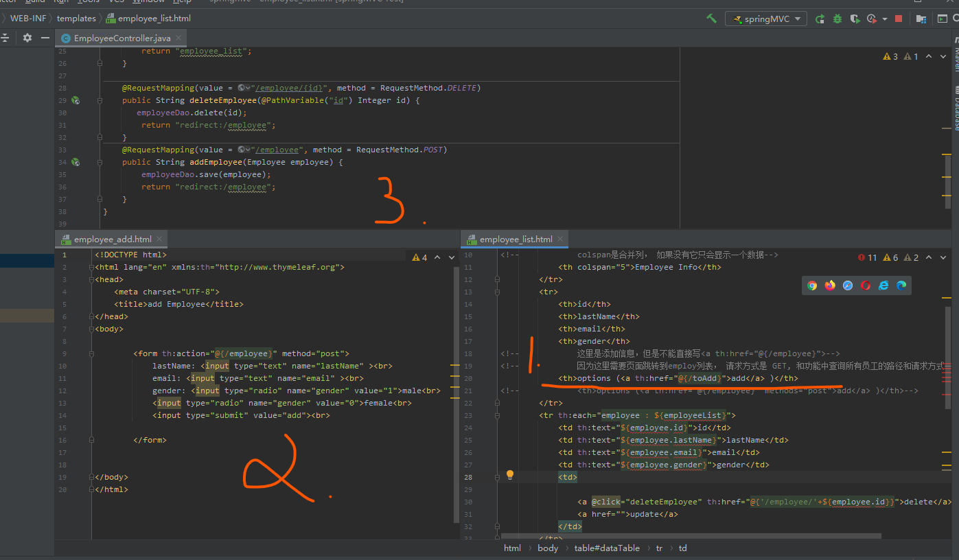Screen dimensions: 959x560
Task: Open the page preview in Opera
Action: coord(866,285)
